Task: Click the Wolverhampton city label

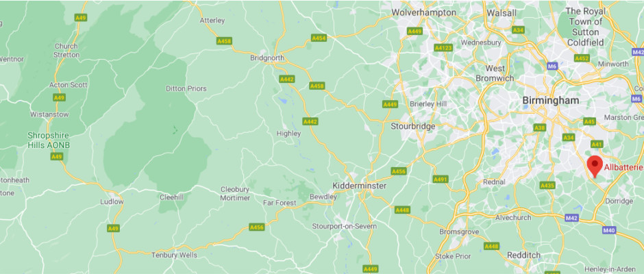Action: pyautogui.click(x=423, y=13)
